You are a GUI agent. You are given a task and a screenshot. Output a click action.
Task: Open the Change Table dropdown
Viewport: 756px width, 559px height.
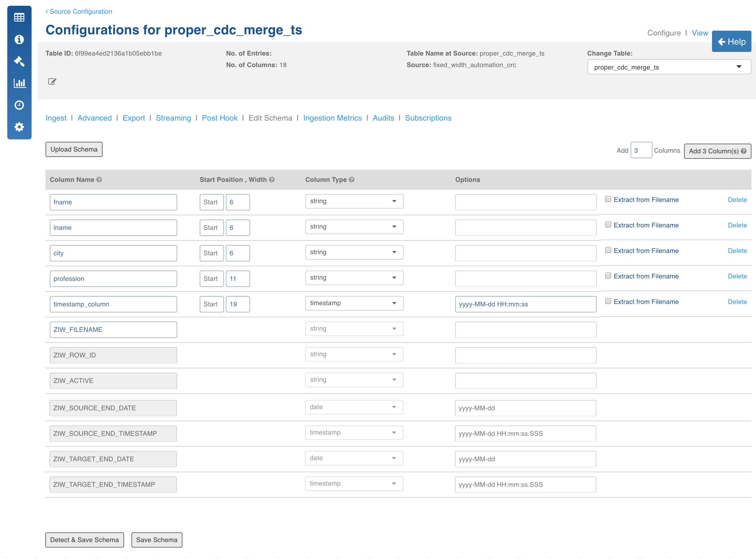[669, 67]
